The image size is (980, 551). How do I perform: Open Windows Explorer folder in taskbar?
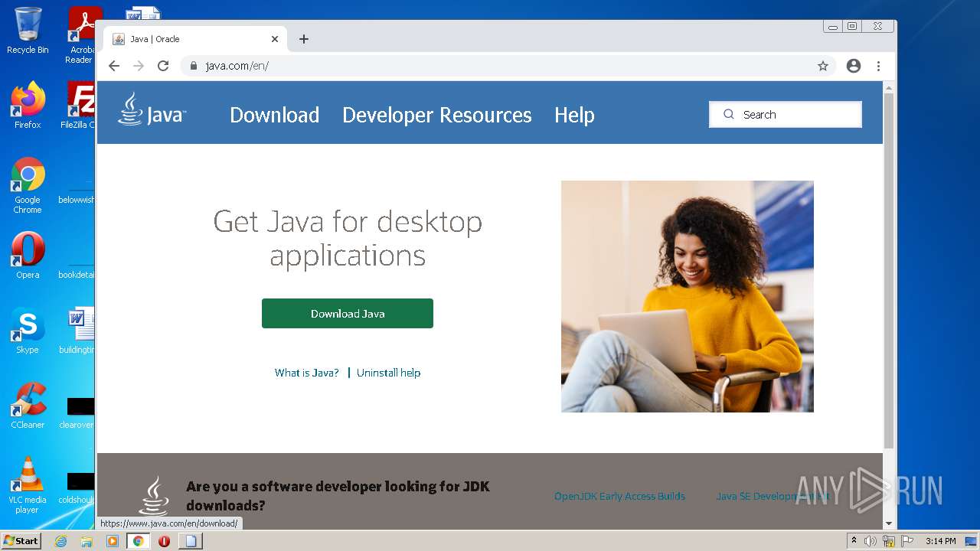point(87,541)
